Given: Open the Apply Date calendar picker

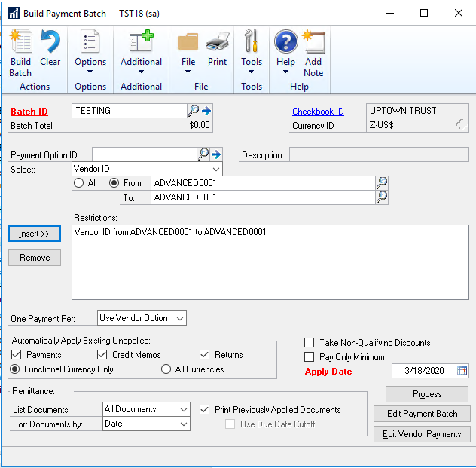Looking at the screenshot, I should click(x=462, y=371).
